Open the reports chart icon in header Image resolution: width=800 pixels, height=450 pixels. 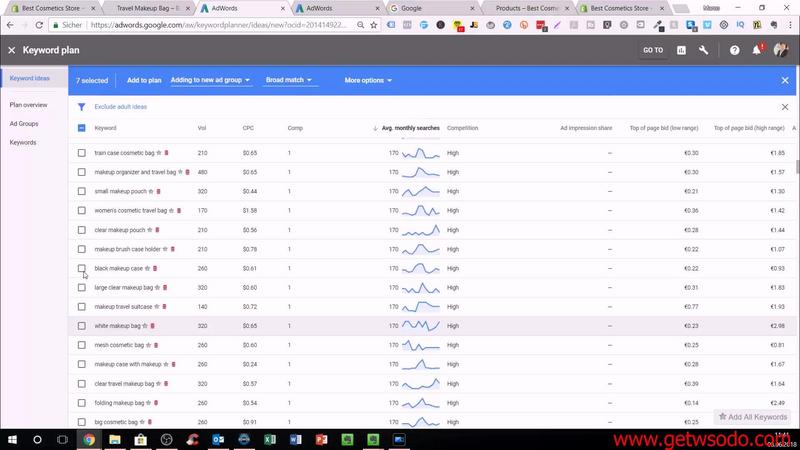681,50
